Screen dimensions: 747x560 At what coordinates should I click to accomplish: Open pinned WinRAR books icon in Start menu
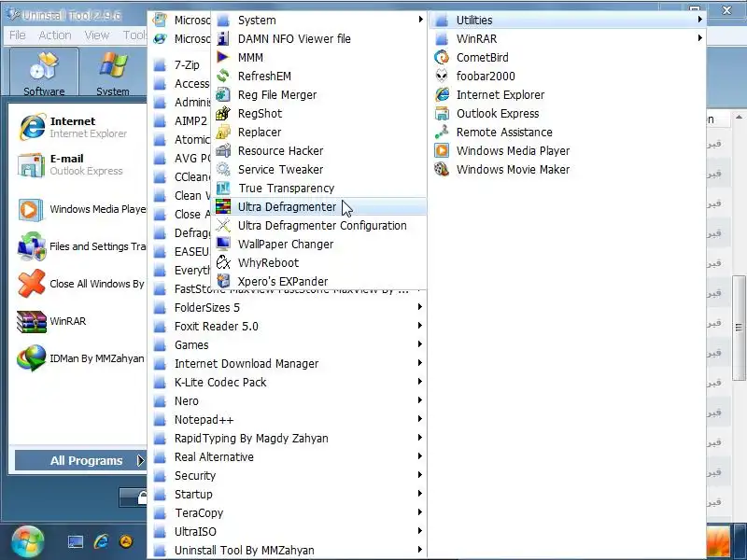[x=32, y=321]
